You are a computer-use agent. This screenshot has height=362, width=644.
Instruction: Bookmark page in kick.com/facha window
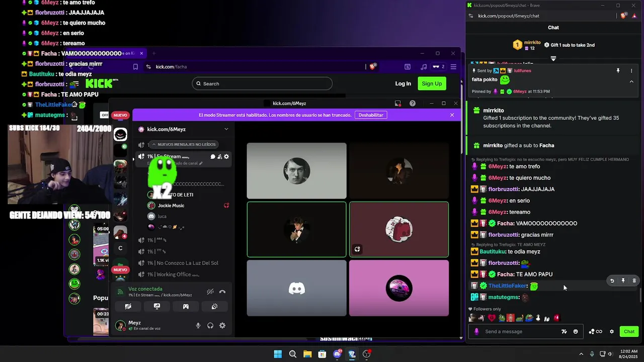(x=135, y=66)
